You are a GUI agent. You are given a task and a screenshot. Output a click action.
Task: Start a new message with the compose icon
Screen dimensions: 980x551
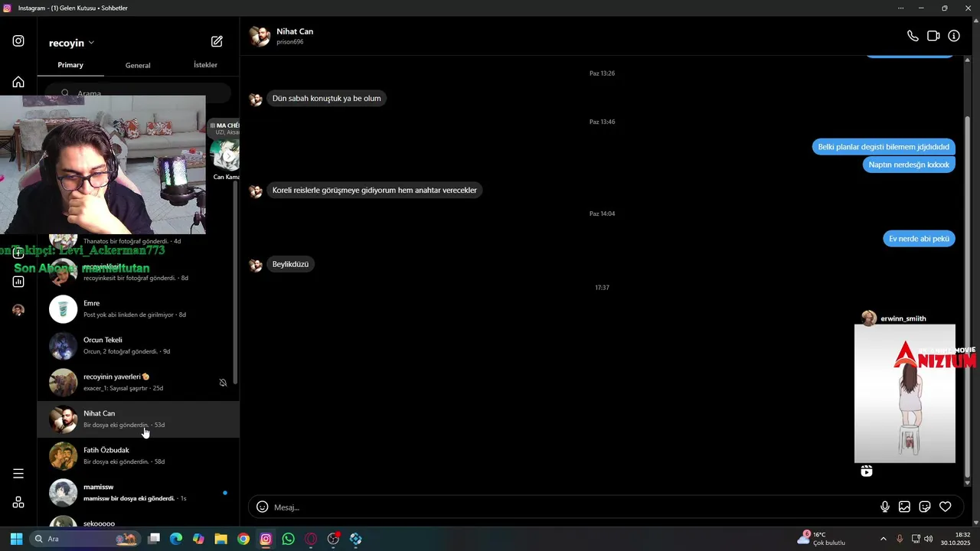click(x=217, y=42)
